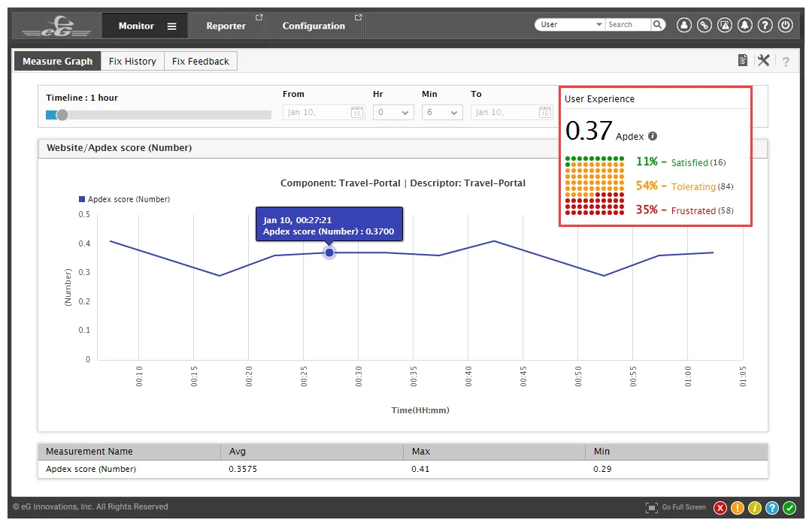Viewport: 812px width, 526px height.
Task: Click the blue question unknown status icon
Action: [772, 508]
